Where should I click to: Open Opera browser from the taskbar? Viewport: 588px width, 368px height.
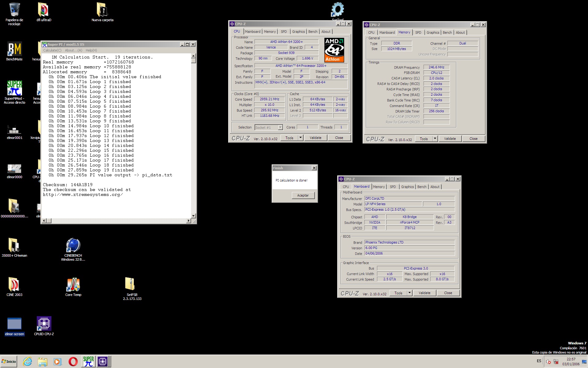click(73, 362)
